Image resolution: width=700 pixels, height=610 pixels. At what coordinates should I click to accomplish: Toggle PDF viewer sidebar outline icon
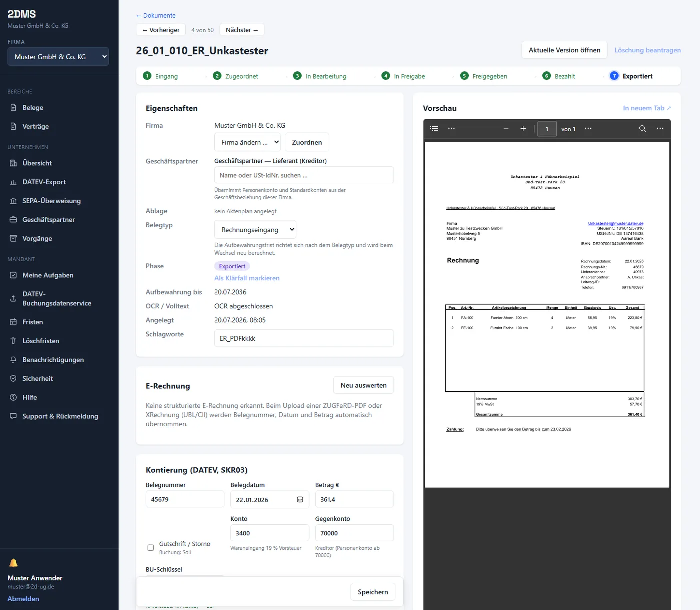click(434, 129)
